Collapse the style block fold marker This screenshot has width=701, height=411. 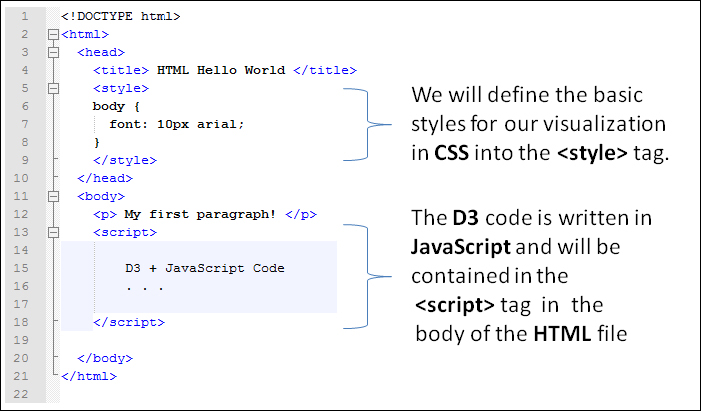pyautogui.click(x=53, y=89)
